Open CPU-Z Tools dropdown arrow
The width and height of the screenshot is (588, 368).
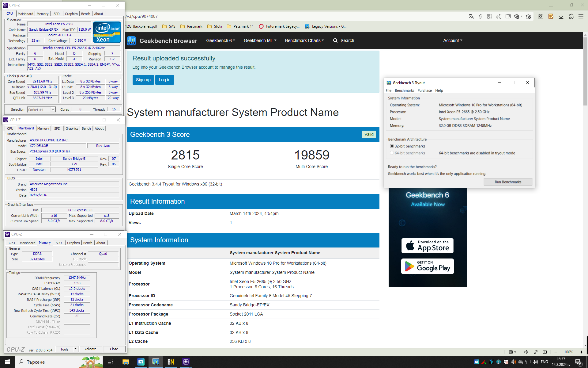click(75, 349)
